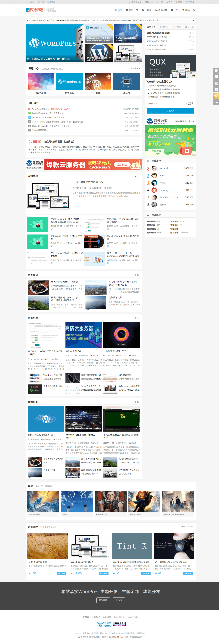Click the 轻语云 footer button
Image resolution: width=219 pixels, height=644 pixels.
click(x=119, y=600)
